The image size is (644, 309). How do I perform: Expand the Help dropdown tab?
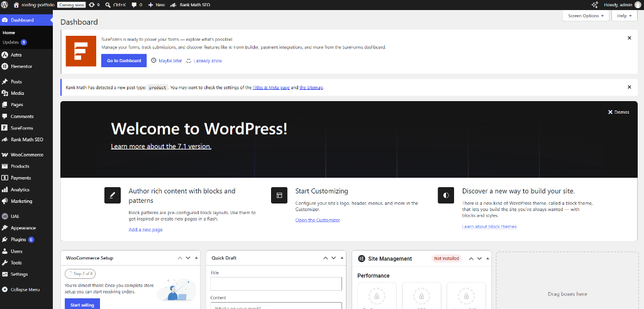click(625, 16)
